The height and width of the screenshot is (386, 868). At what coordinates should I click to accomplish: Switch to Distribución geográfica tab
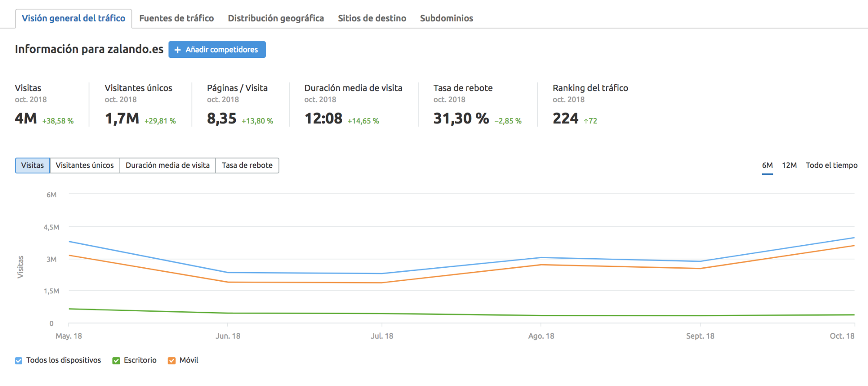(276, 18)
